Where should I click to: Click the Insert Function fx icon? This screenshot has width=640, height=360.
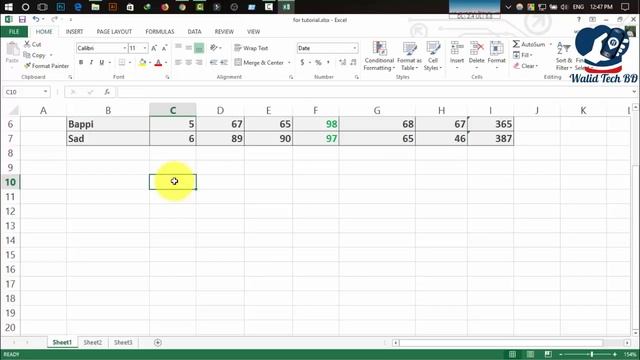[107, 92]
